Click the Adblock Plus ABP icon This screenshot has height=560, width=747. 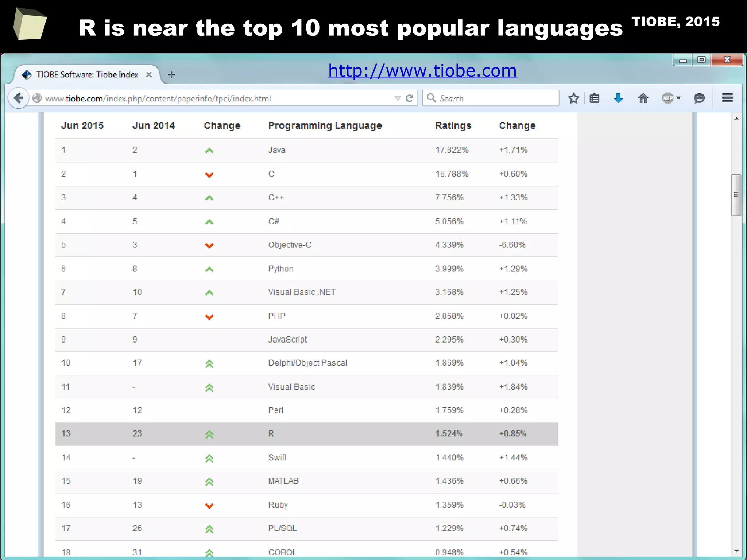[667, 98]
